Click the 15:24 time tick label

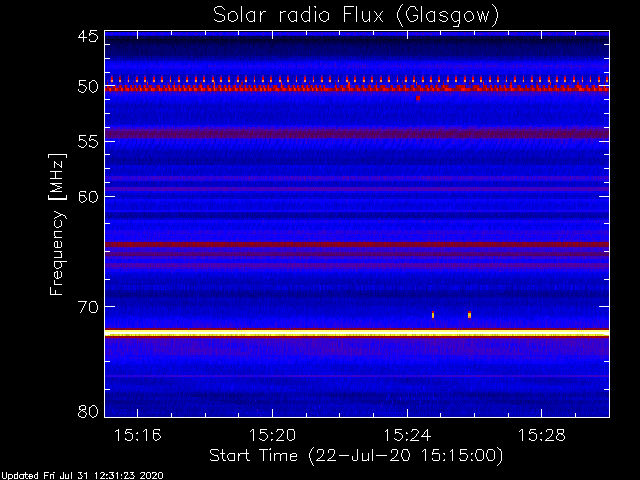[407, 436]
